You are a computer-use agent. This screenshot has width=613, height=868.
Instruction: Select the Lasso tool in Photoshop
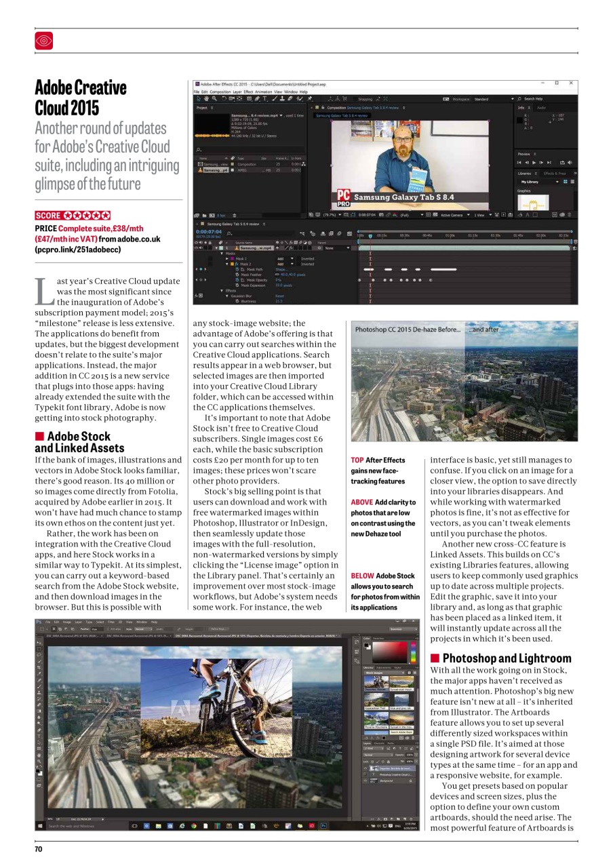coord(39,654)
